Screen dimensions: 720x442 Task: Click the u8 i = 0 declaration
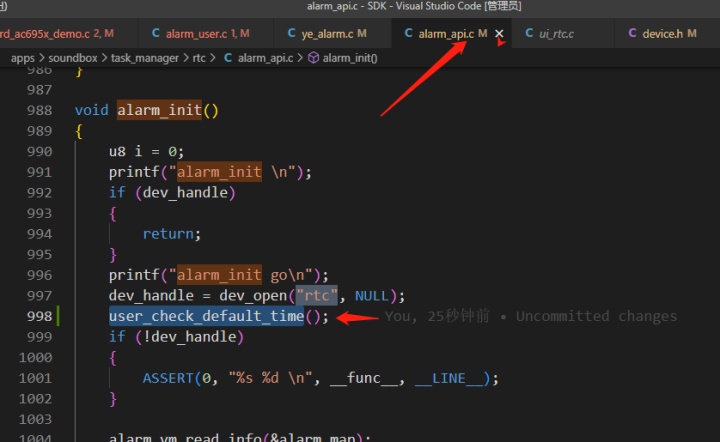pyautogui.click(x=146, y=151)
